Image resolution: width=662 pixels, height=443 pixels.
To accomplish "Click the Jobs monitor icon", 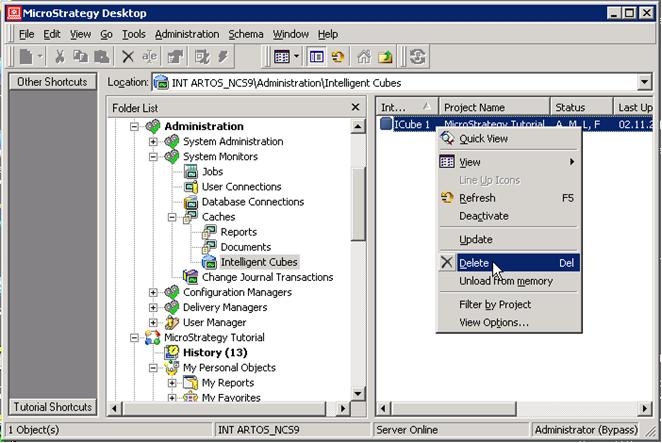I will [x=191, y=171].
